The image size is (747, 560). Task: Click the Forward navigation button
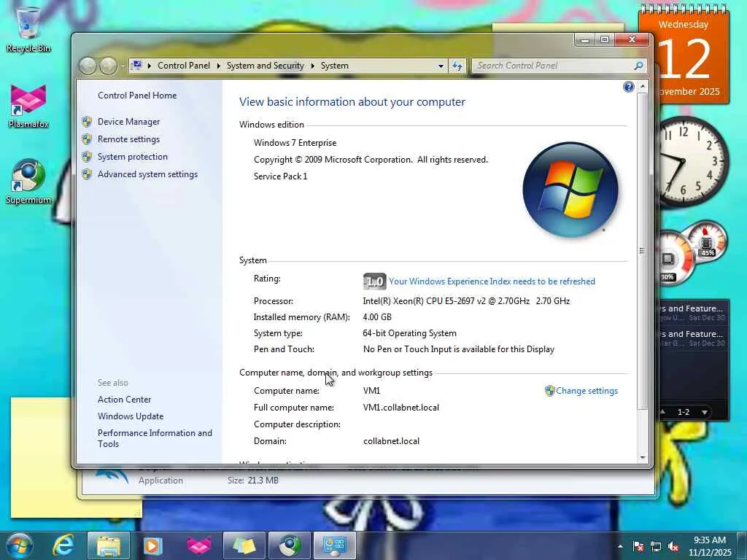coord(108,66)
